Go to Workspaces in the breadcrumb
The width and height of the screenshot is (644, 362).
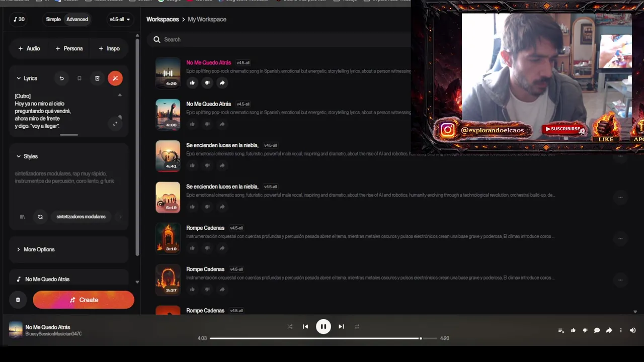(x=163, y=19)
